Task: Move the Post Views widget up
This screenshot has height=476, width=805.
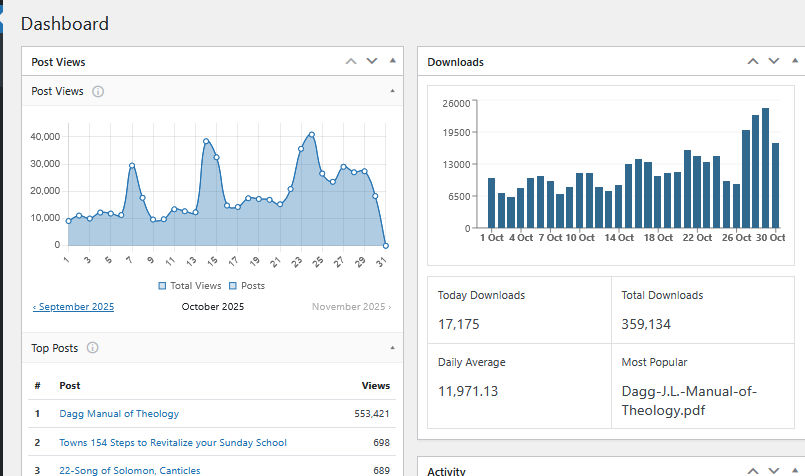Action: tap(350, 61)
